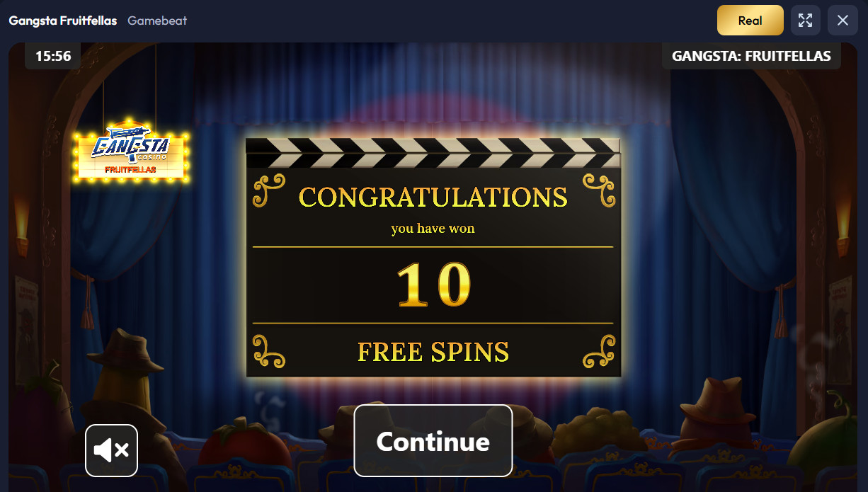Click the Continue button
The image size is (868, 492).
(433, 440)
